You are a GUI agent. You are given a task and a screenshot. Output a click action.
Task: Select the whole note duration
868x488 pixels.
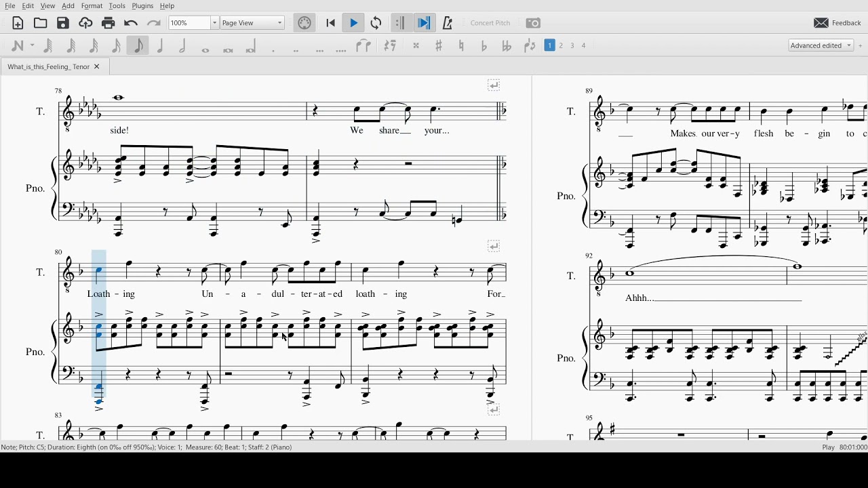click(x=205, y=49)
